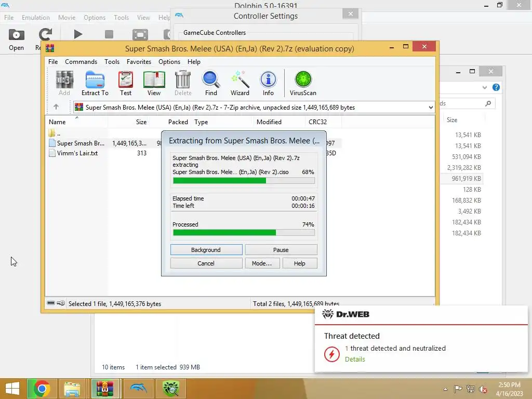Click the Mode... button
The height and width of the screenshot is (399, 532).
[x=262, y=263]
